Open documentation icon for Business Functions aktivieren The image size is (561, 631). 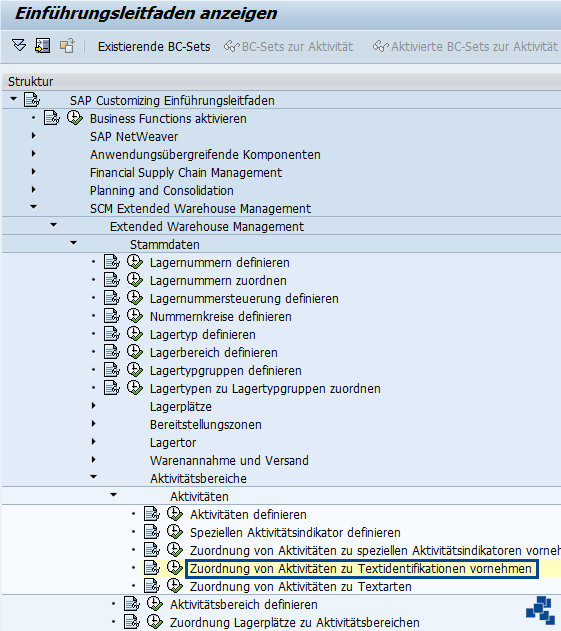pyautogui.click(x=52, y=118)
